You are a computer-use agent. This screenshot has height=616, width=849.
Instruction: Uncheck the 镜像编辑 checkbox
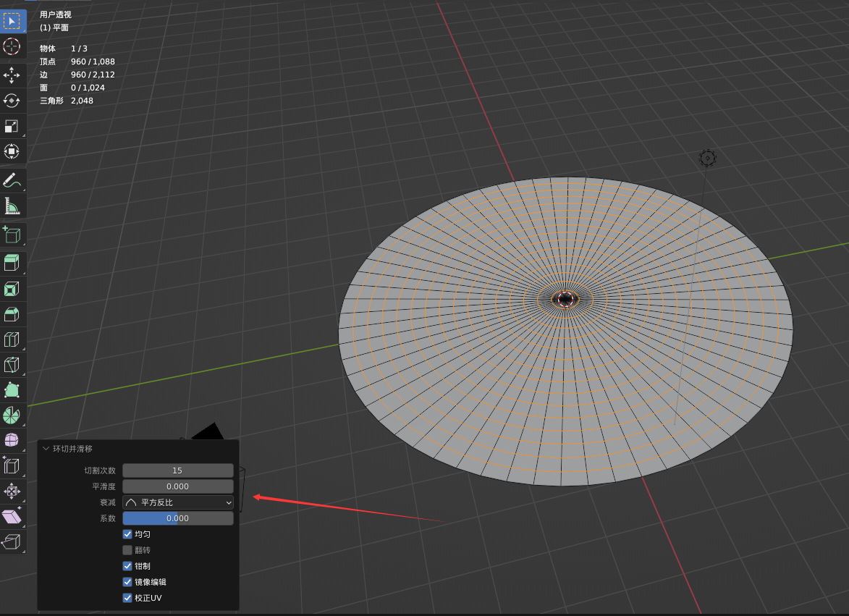(x=127, y=582)
